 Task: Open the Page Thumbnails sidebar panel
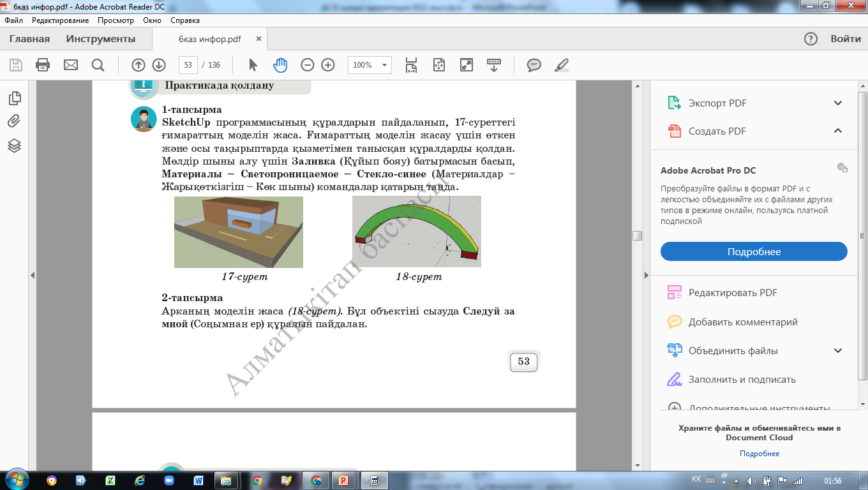click(15, 98)
